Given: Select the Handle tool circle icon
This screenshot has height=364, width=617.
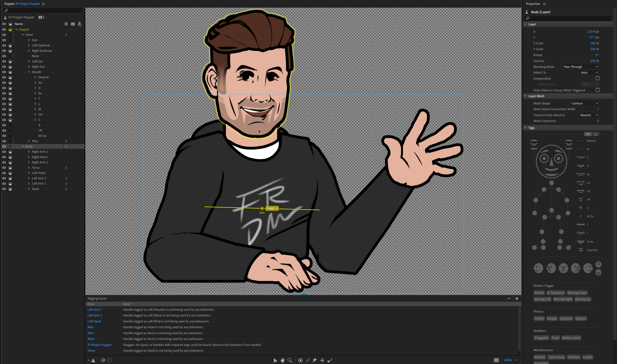Looking at the screenshot, I should (300, 360).
